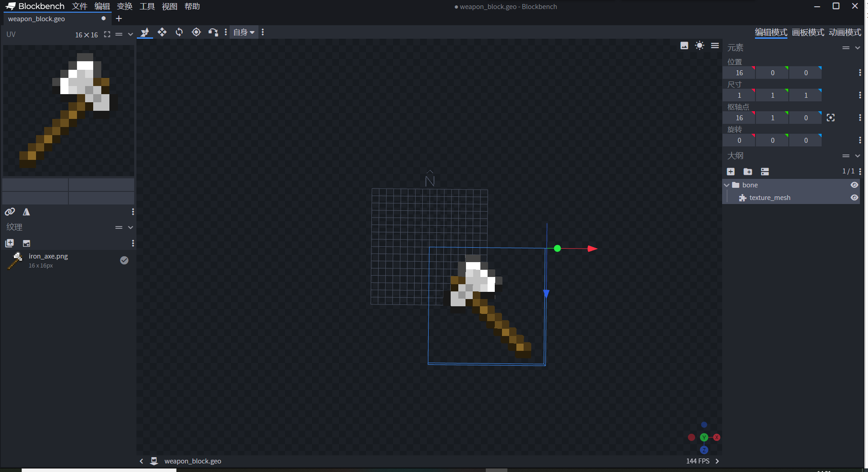Screen dimensions: 868x472
Task: Open the 大纲 panel options menu
Action: pyautogui.click(x=846, y=156)
